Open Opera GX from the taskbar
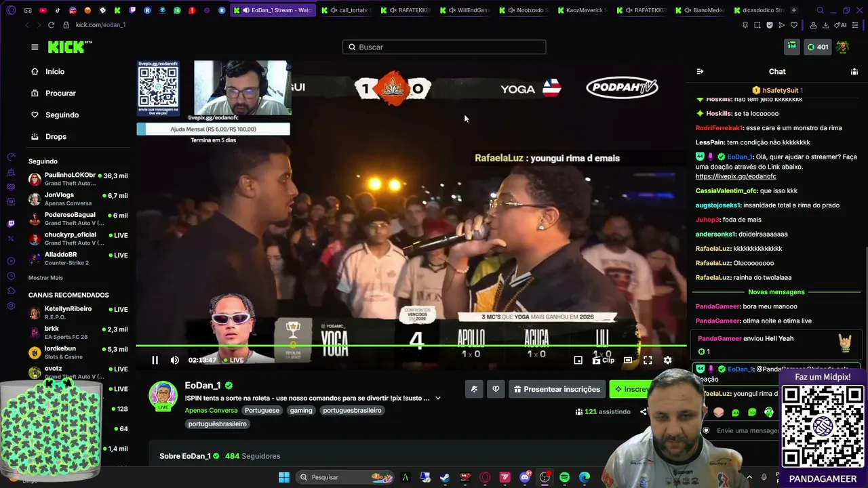Image resolution: width=868 pixels, height=488 pixels. coord(485,477)
